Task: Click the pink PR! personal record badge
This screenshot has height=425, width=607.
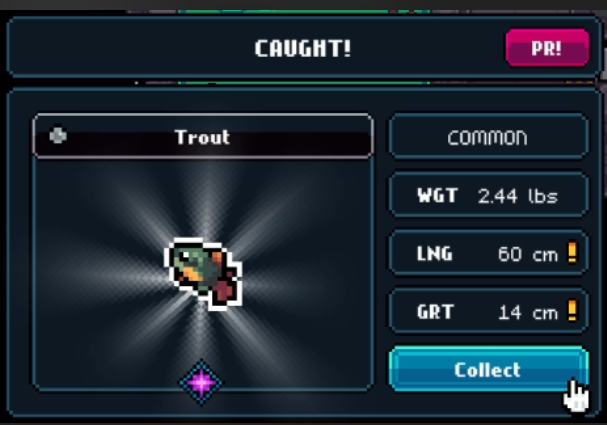Action: pos(547,48)
